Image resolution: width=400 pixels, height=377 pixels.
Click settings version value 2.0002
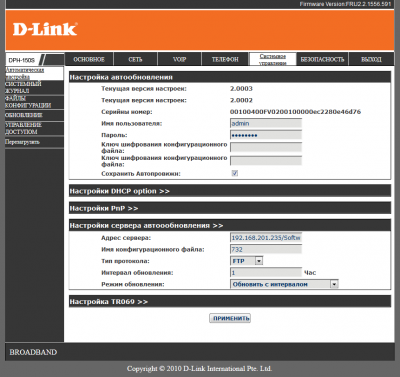click(241, 100)
